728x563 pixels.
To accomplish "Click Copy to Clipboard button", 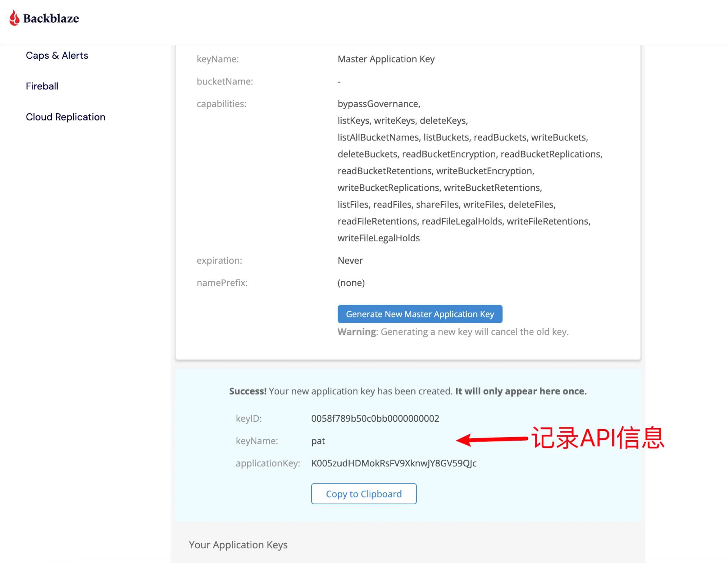I will pyautogui.click(x=364, y=494).
